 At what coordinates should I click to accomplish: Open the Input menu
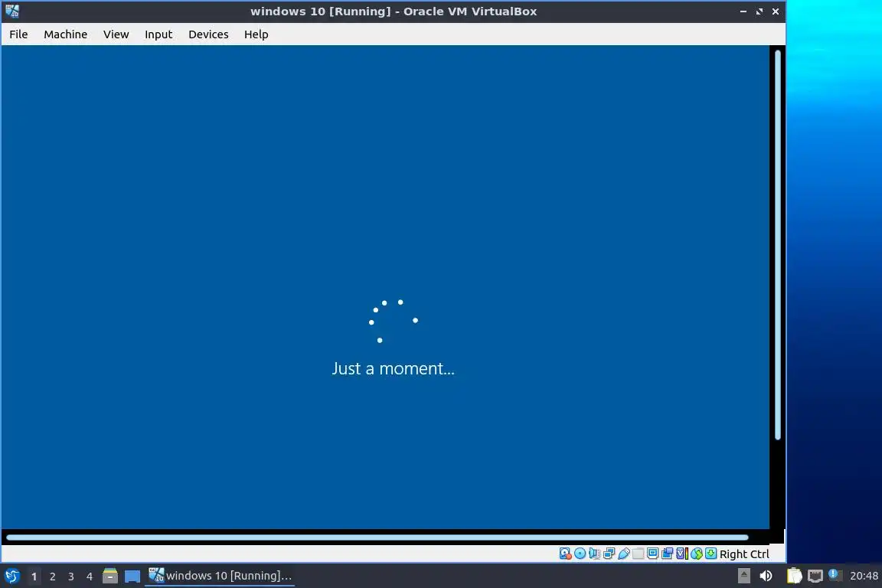158,34
